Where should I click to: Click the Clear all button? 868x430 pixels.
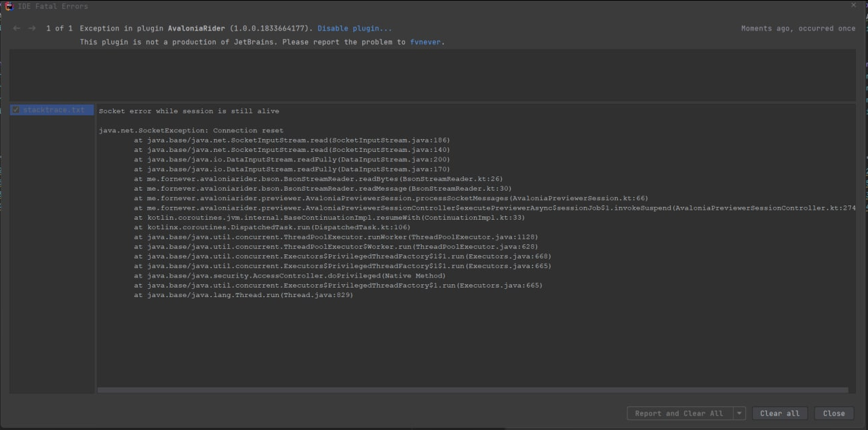pos(780,413)
